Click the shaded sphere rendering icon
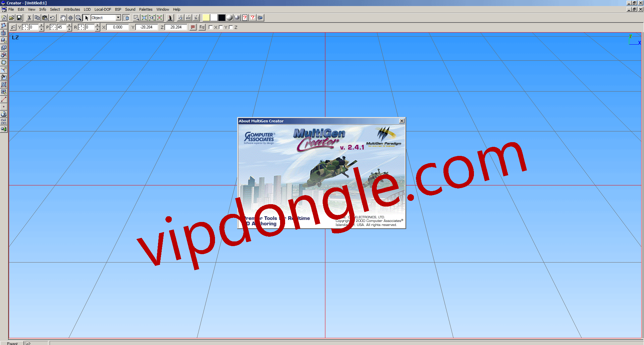 coord(230,17)
